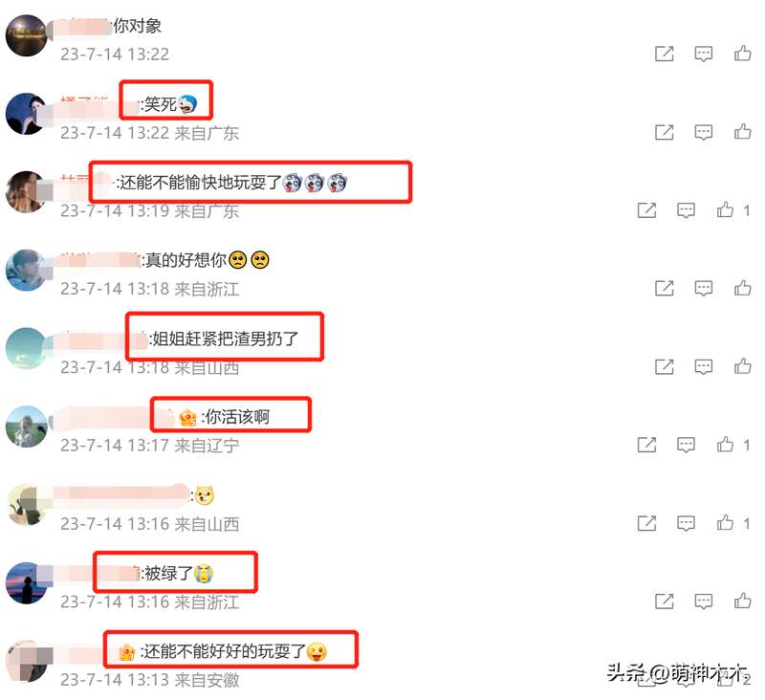Open avatar of '真的好想你' commenter
The height and width of the screenshot is (700, 765).
tap(27, 271)
